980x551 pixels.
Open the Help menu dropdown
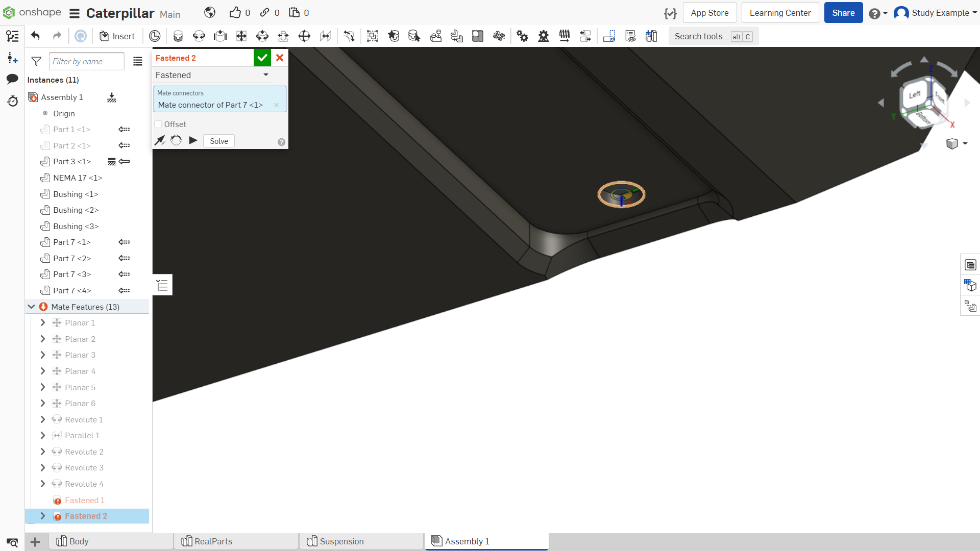pos(878,13)
